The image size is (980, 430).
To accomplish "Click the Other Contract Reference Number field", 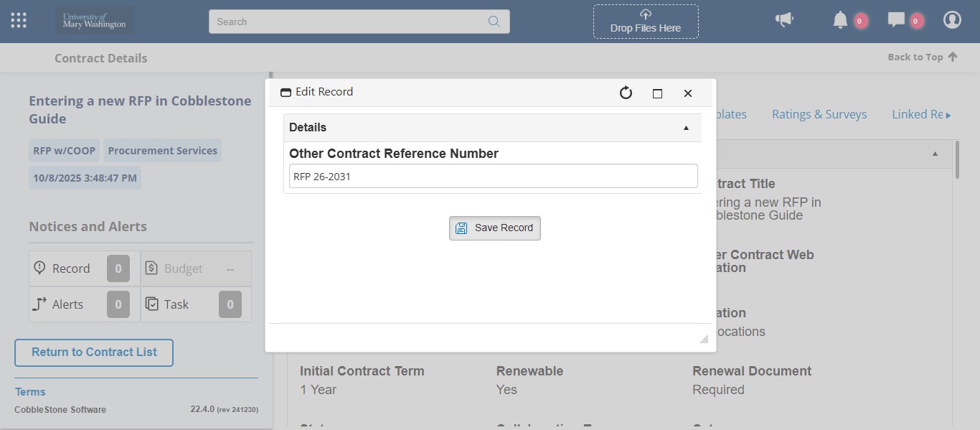I will click(x=493, y=177).
